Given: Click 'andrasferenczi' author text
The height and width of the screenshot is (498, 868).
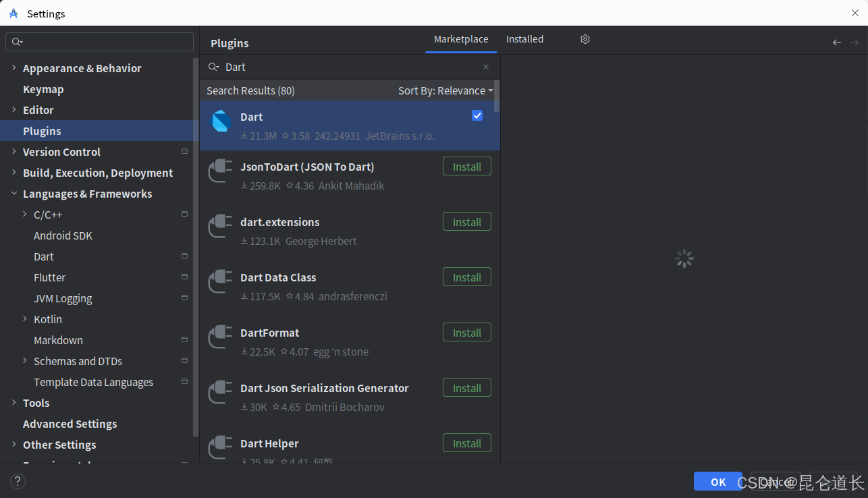Looking at the screenshot, I should point(353,296).
